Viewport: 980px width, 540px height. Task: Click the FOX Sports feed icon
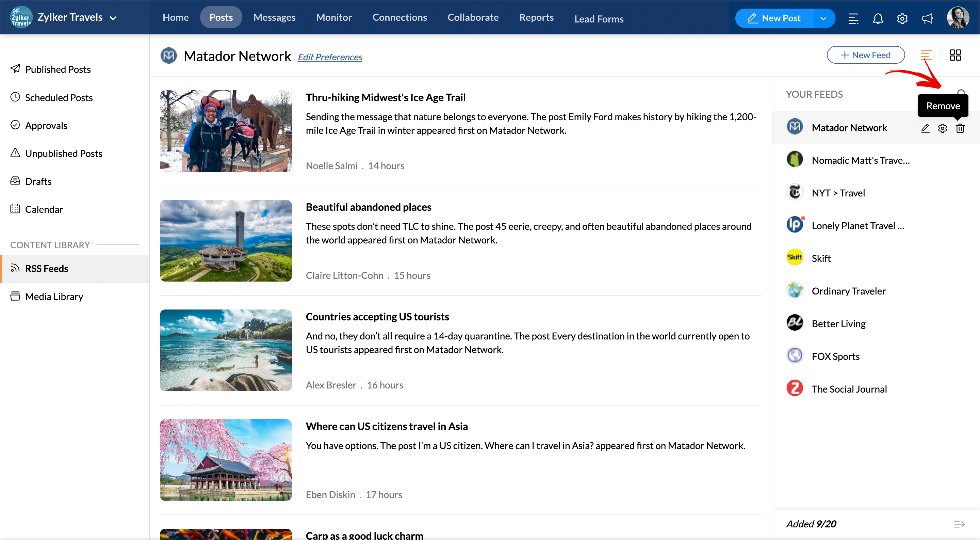[x=794, y=355]
